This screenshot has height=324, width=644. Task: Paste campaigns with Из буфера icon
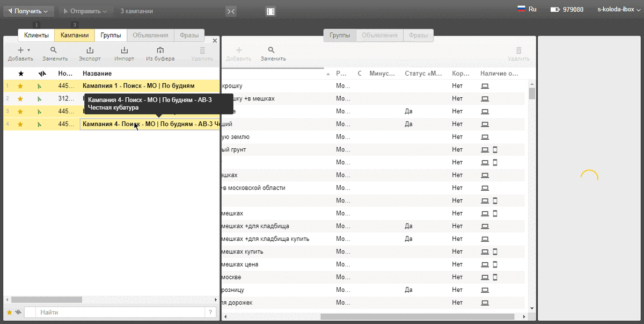[160, 50]
